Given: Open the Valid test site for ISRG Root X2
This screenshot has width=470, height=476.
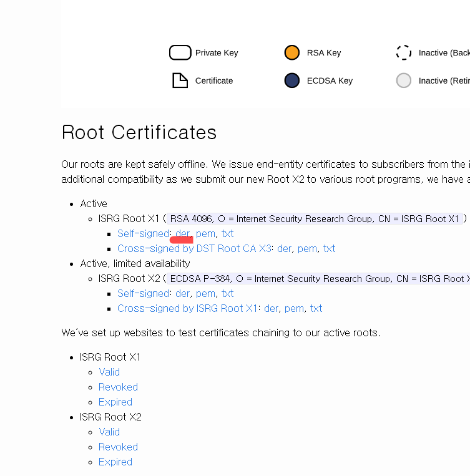Looking at the screenshot, I should pos(109,432).
